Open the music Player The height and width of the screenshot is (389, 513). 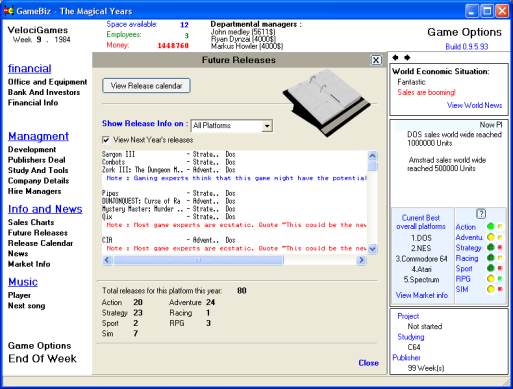click(x=19, y=295)
